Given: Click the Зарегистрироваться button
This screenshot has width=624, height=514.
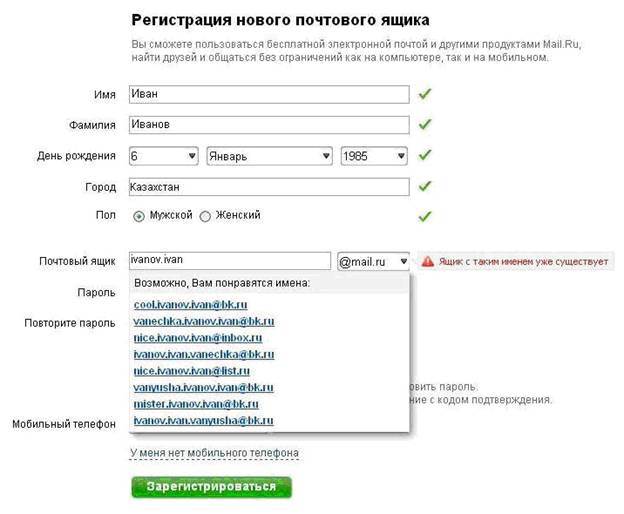Looking at the screenshot, I should point(211,487).
